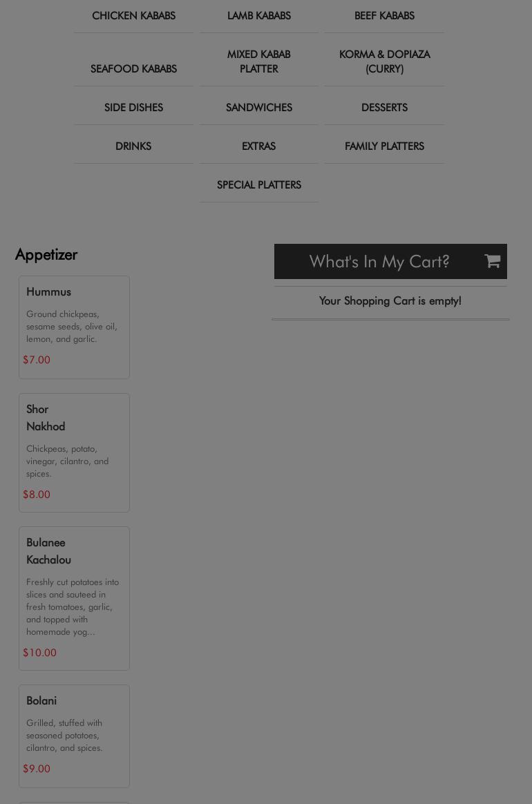View the Family Platters section
Viewport: 532px width, 804px height.
[x=384, y=146]
